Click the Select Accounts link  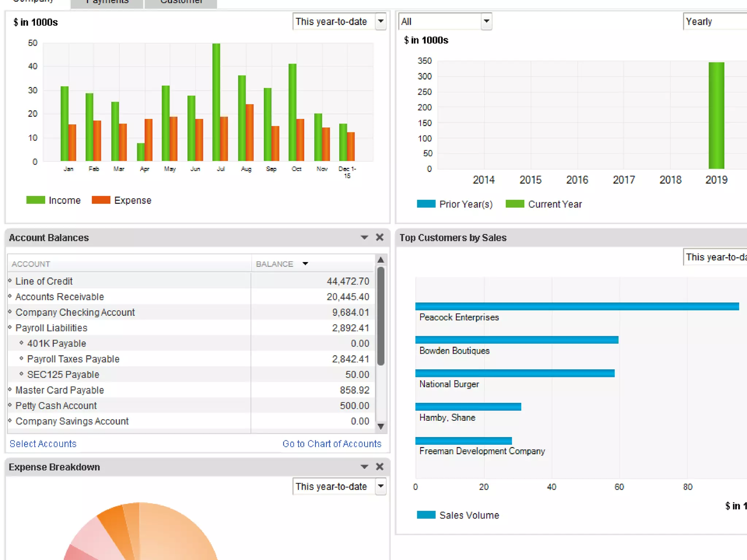[43, 444]
